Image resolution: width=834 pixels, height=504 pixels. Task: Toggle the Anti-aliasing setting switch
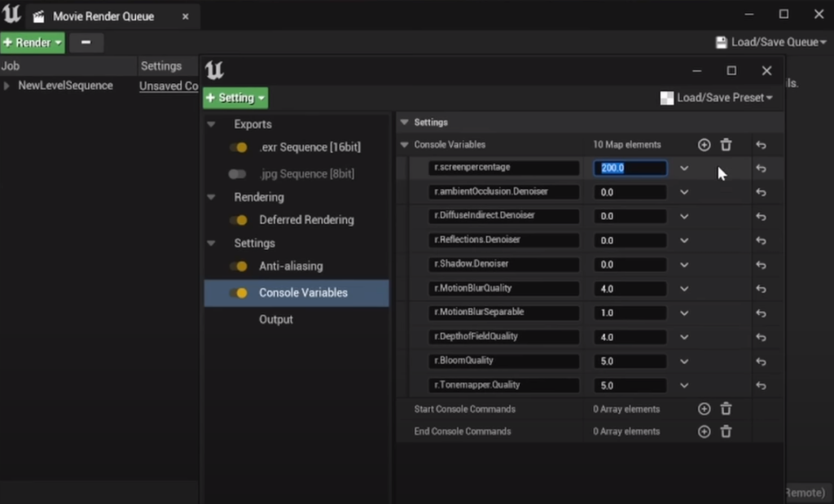coord(239,266)
